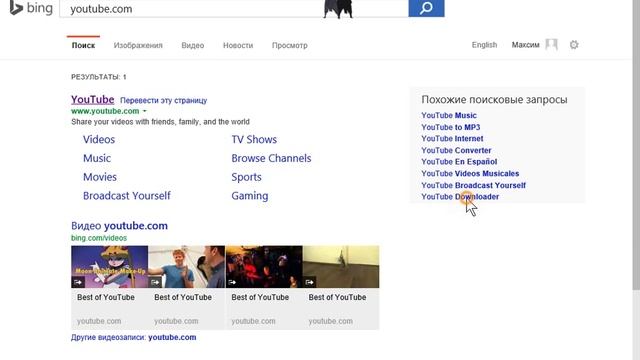
Task: Open the blue-shirt man video thumbnail
Action: 187,267
